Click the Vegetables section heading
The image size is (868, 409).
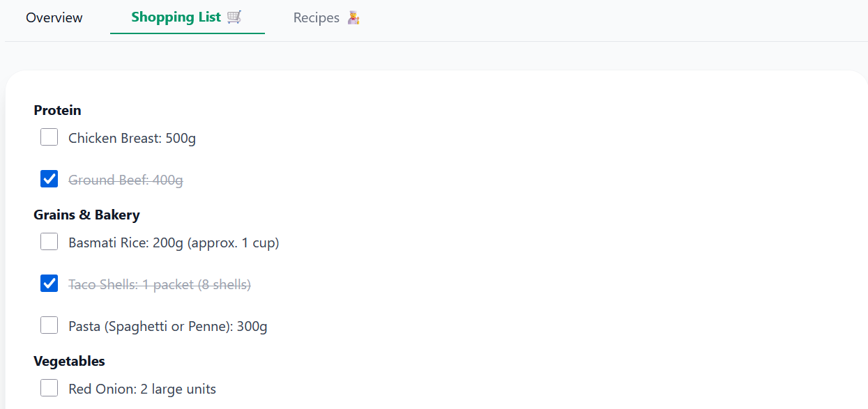[69, 361]
